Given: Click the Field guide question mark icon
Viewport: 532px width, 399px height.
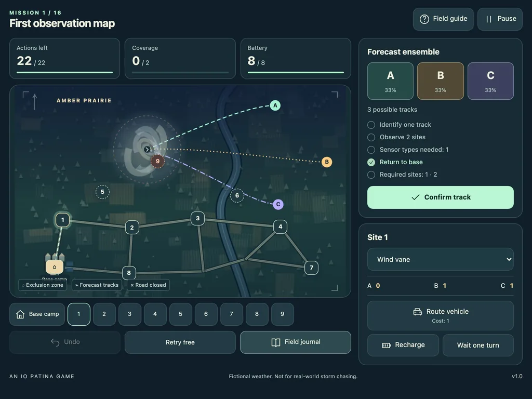Looking at the screenshot, I should click(424, 19).
